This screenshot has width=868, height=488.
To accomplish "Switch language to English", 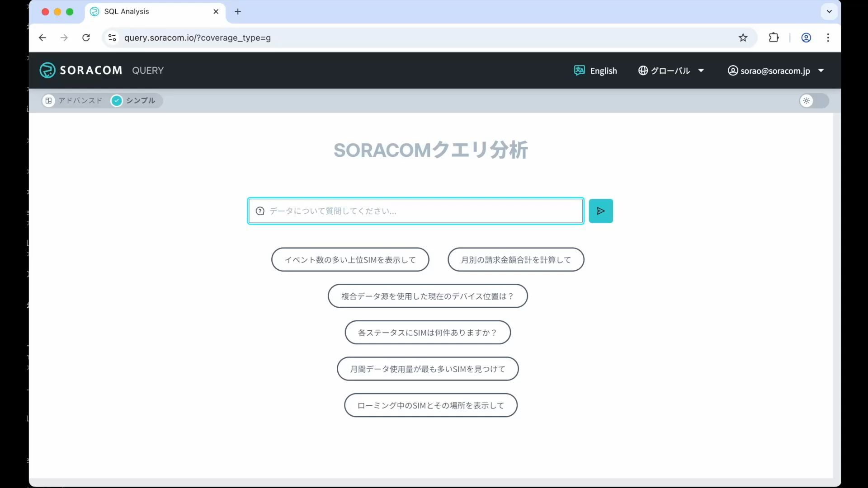I will click(595, 70).
